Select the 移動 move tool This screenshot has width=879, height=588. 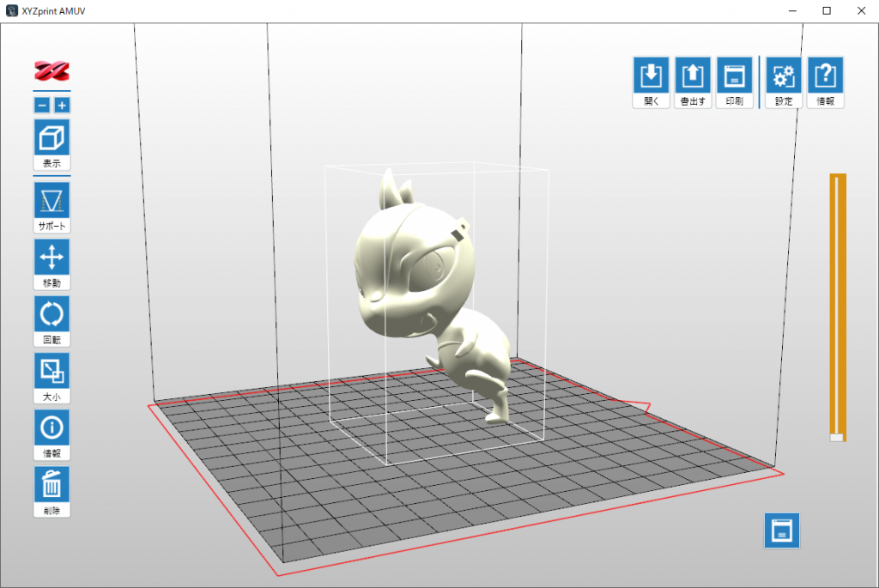click(52, 264)
